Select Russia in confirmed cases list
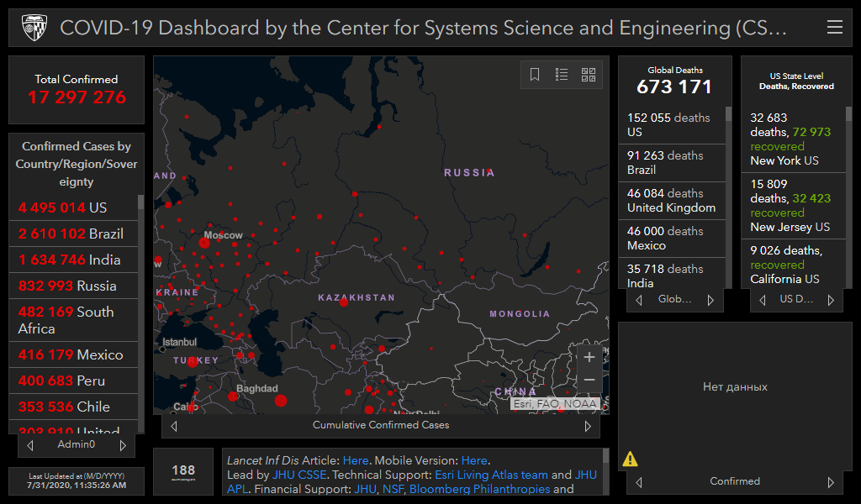Image resolution: width=861 pixels, height=504 pixels. [67, 286]
